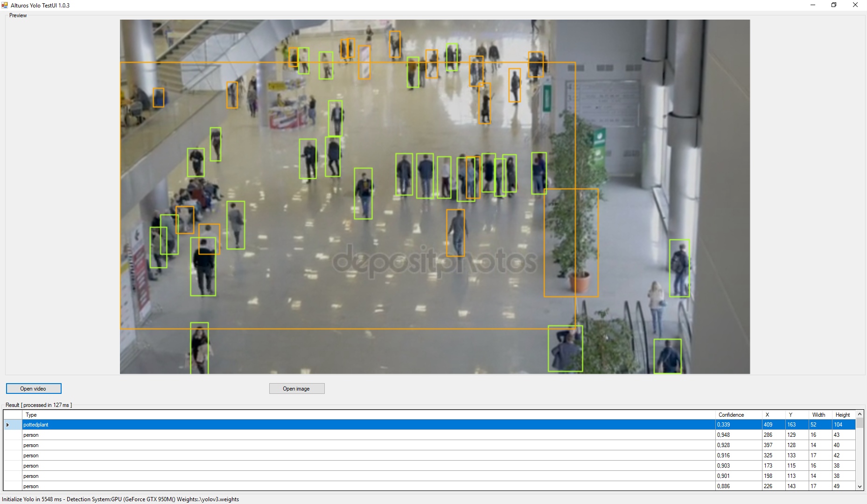
Task: Restore down the application window
Action: click(x=834, y=5)
